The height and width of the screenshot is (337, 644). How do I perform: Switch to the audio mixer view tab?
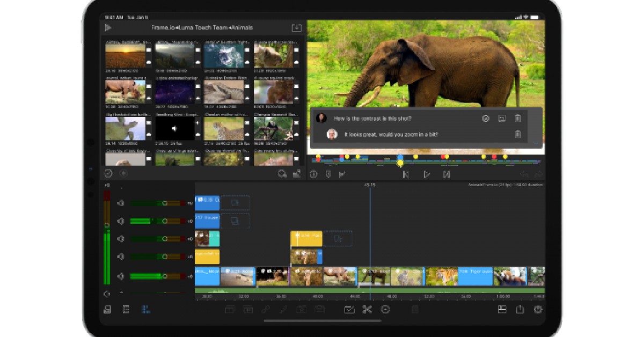coord(145,310)
